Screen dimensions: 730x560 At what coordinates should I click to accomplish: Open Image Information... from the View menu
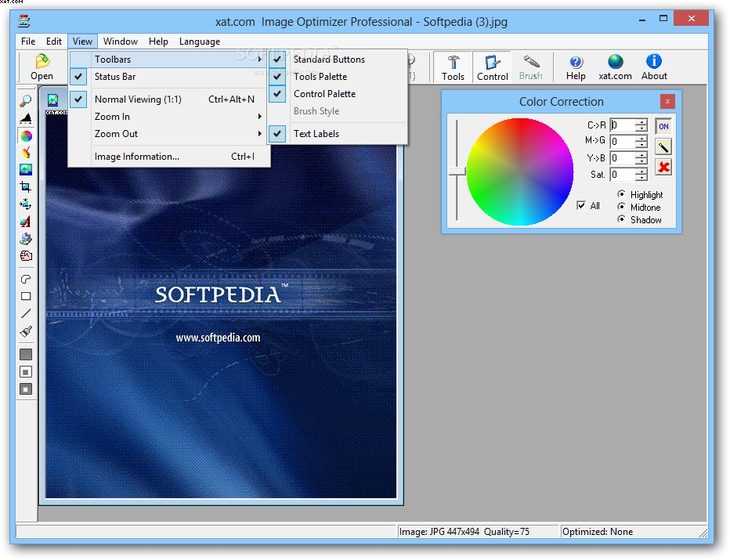(169, 157)
